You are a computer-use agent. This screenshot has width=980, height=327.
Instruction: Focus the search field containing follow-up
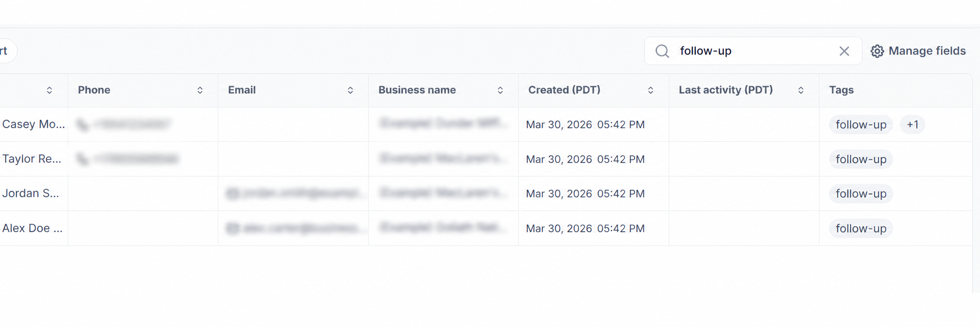click(x=753, y=51)
